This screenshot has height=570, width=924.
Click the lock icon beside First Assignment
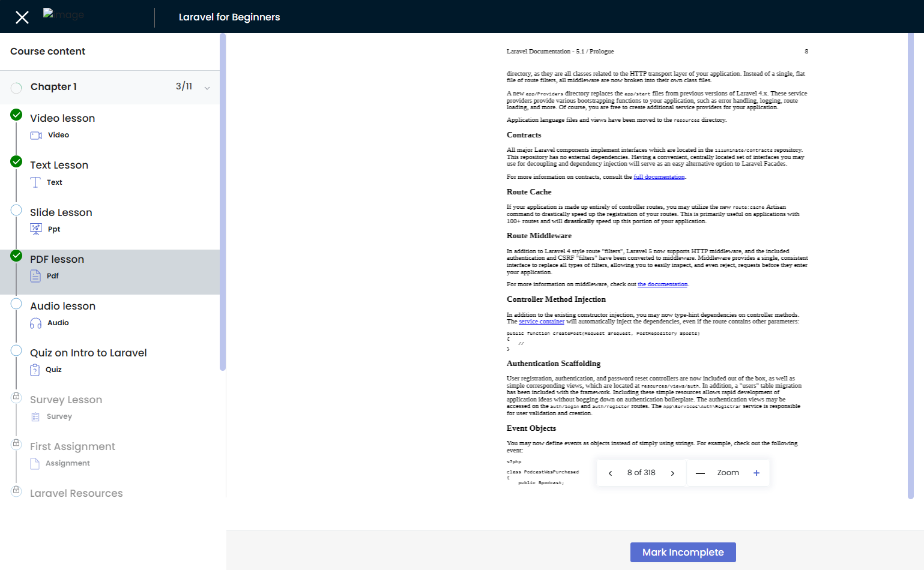point(16,443)
